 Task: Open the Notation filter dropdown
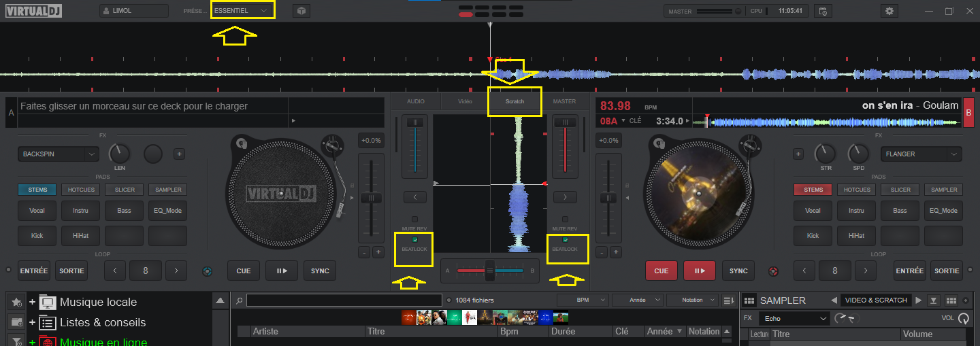click(x=692, y=300)
